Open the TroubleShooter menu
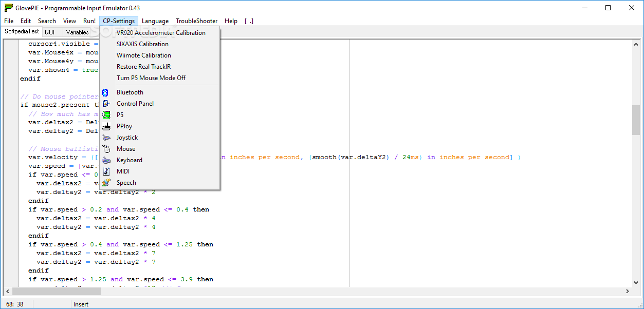Screen dimensions: 644x309 click(x=197, y=21)
